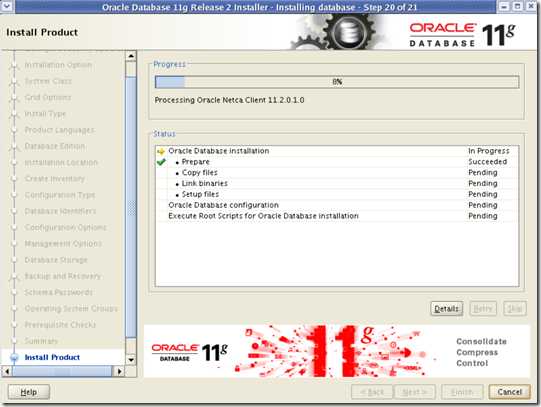This screenshot has width=541, height=407.
Task: Open Help for the installer
Action: tap(29, 392)
